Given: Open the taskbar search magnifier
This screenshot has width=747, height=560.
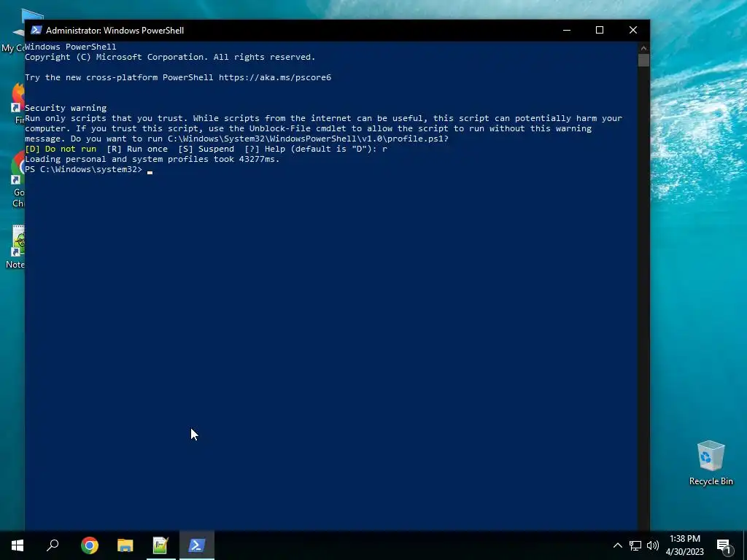Looking at the screenshot, I should point(53,545).
